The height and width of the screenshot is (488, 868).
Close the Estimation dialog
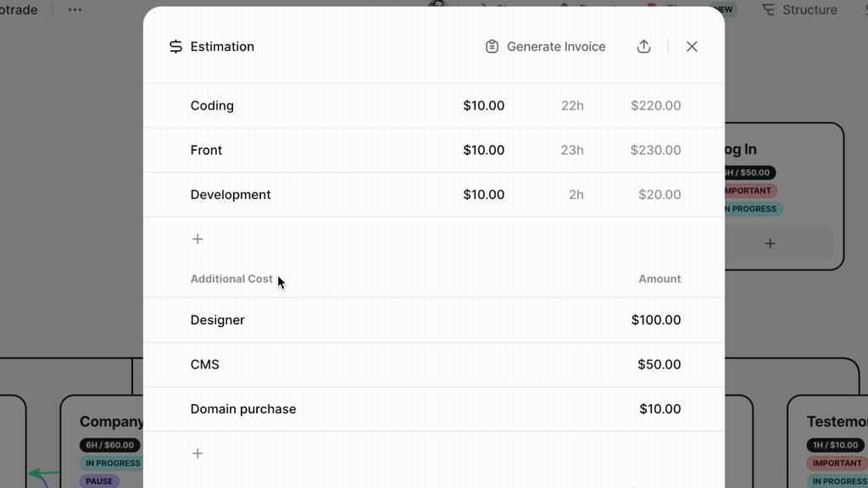[692, 47]
